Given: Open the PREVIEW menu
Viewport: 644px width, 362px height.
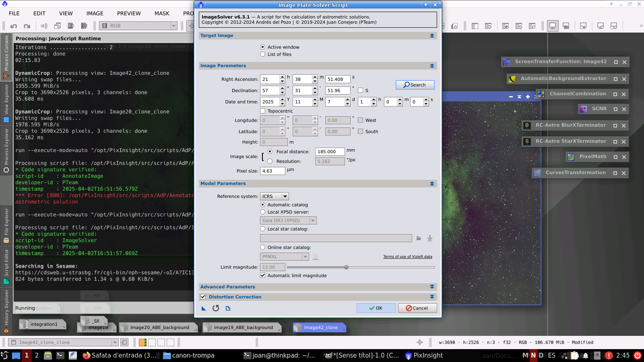Looking at the screenshot, I should [x=129, y=13].
